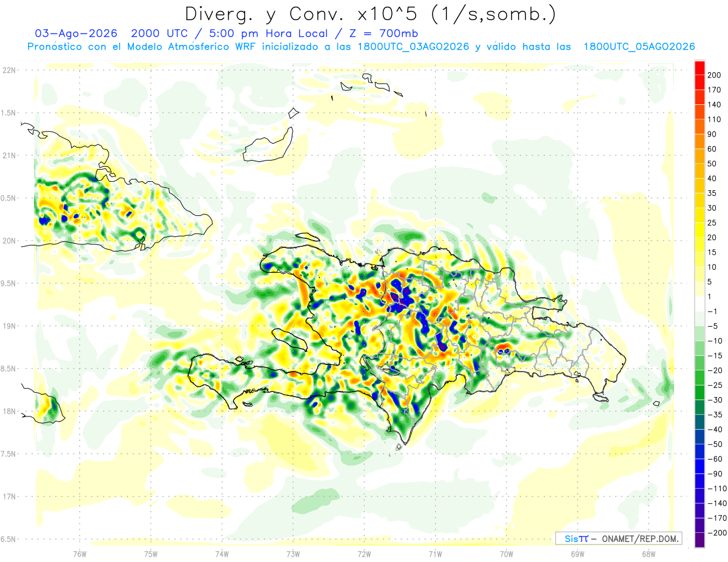
Task: Click the '-40' color bar value
Action: click(x=714, y=429)
